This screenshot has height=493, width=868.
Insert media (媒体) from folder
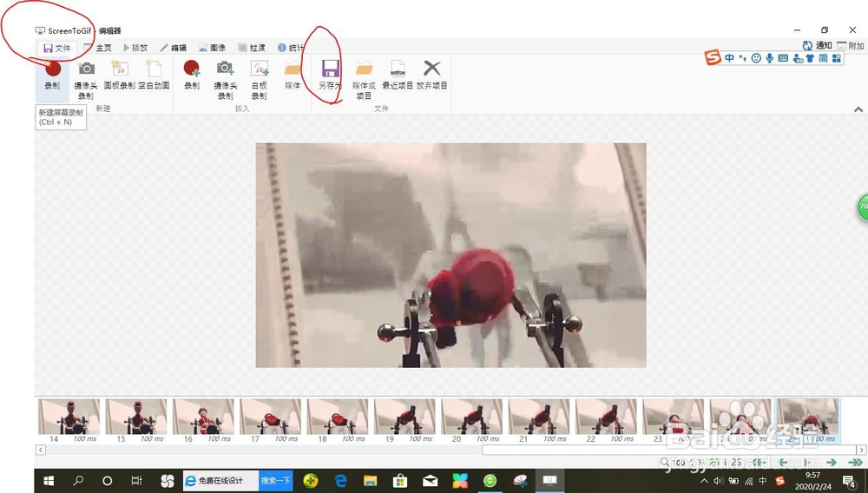[x=293, y=76]
